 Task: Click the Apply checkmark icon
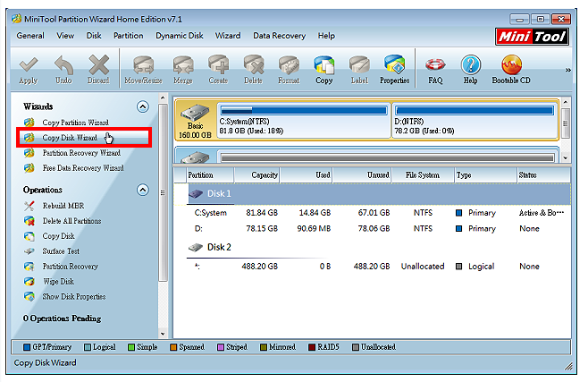[x=29, y=64]
